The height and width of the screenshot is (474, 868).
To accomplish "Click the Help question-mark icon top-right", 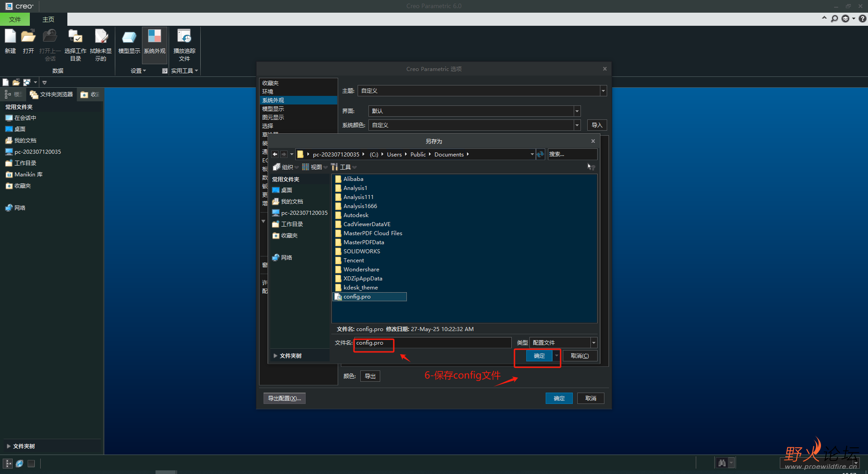I will click(x=862, y=19).
